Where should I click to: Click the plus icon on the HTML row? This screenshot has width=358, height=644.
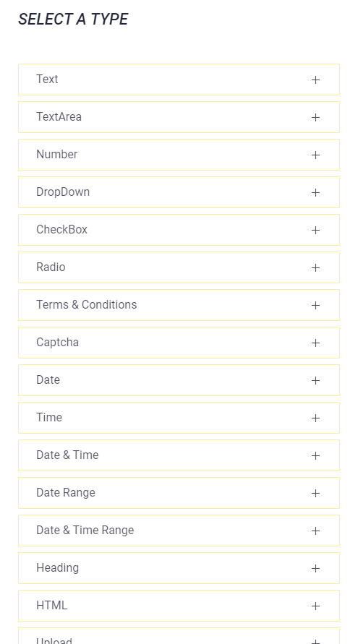tap(315, 606)
